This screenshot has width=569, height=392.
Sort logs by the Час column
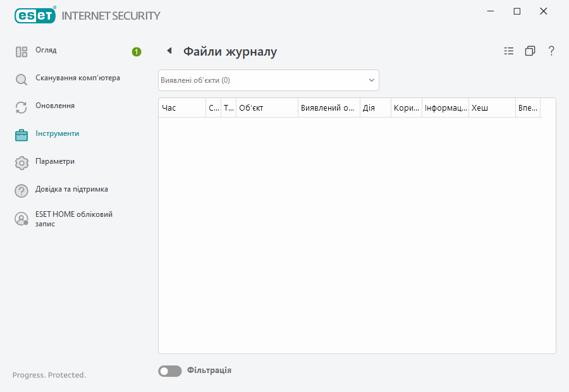coord(181,107)
